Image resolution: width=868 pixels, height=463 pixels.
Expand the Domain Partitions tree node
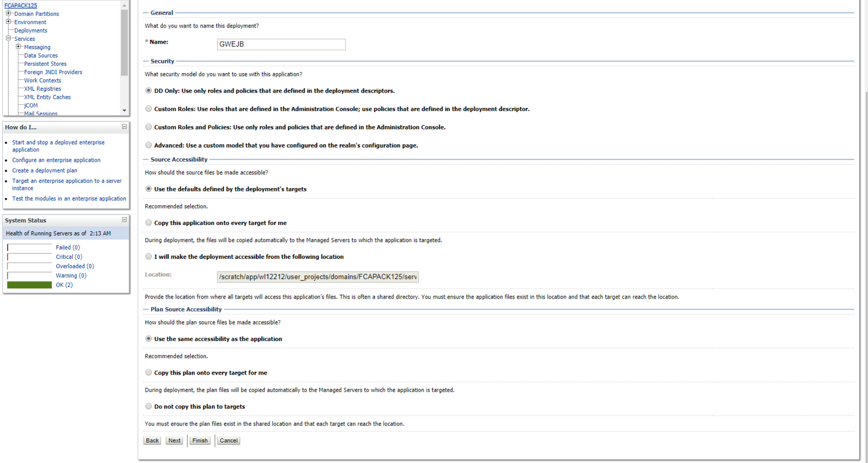[8, 13]
